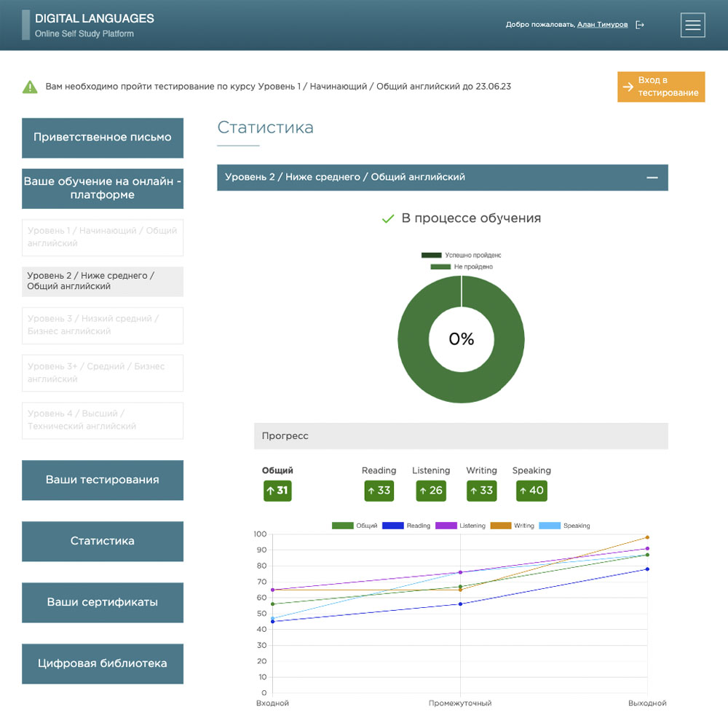Open Алан Тимуров profile link

[x=602, y=25]
